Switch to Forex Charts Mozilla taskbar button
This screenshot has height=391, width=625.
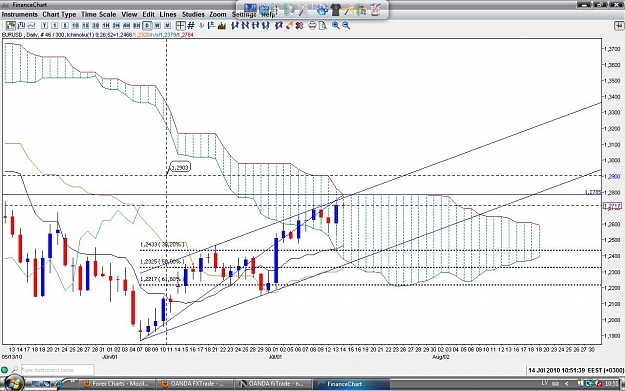pyautogui.click(x=116, y=384)
